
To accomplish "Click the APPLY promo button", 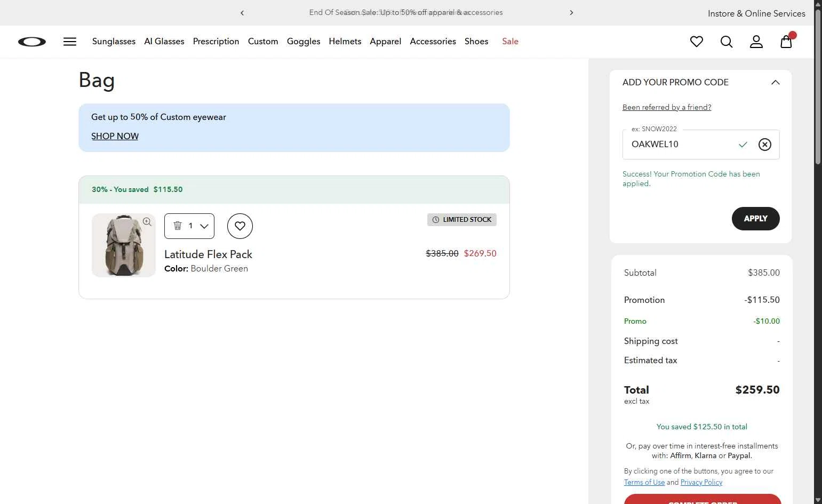I will (755, 219).
